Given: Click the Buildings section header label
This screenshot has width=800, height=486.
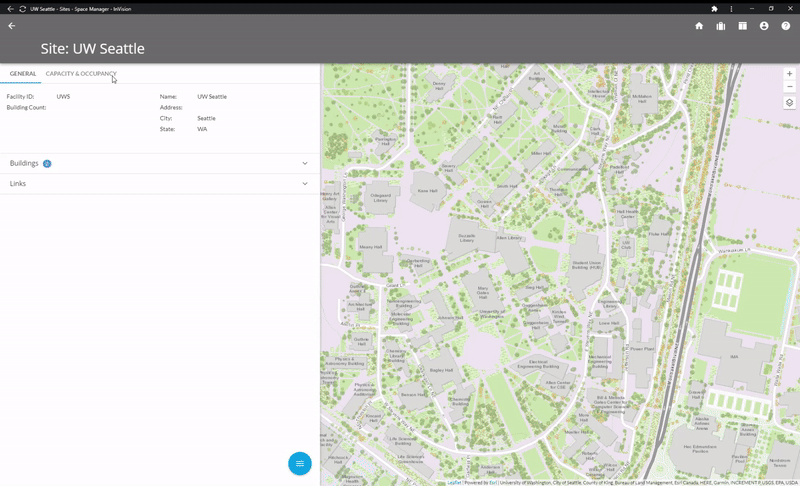Looking at the screenshot, I should [24, 163].
